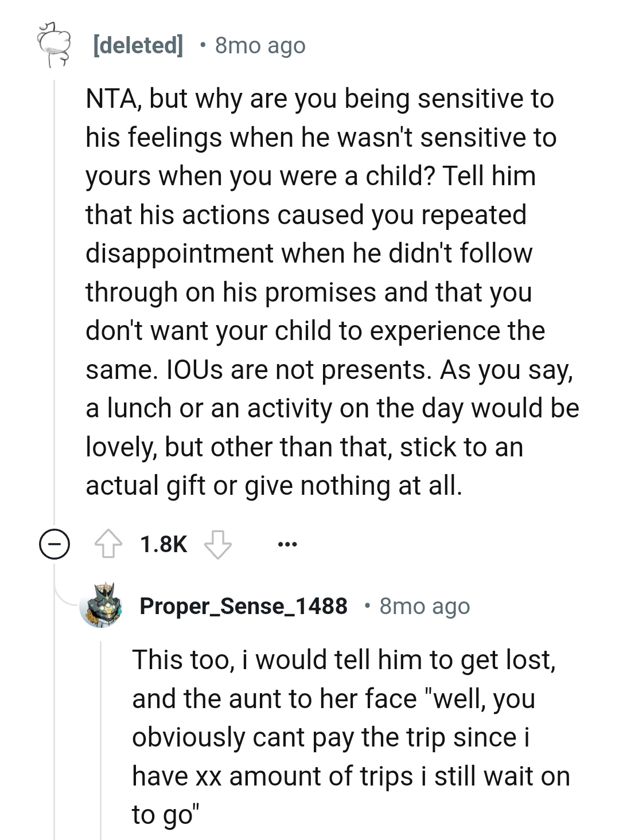Collapse the thread using the minus circle

54,544
